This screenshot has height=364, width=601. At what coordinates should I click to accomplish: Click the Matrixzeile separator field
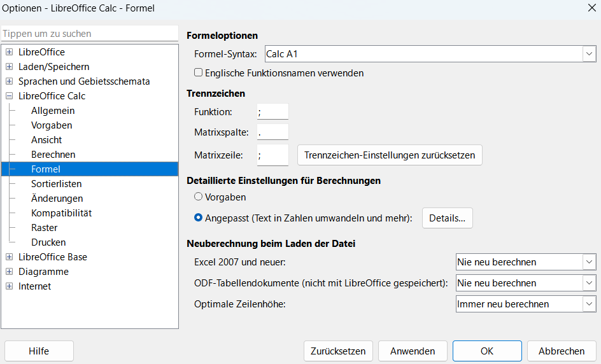point(272,155)
